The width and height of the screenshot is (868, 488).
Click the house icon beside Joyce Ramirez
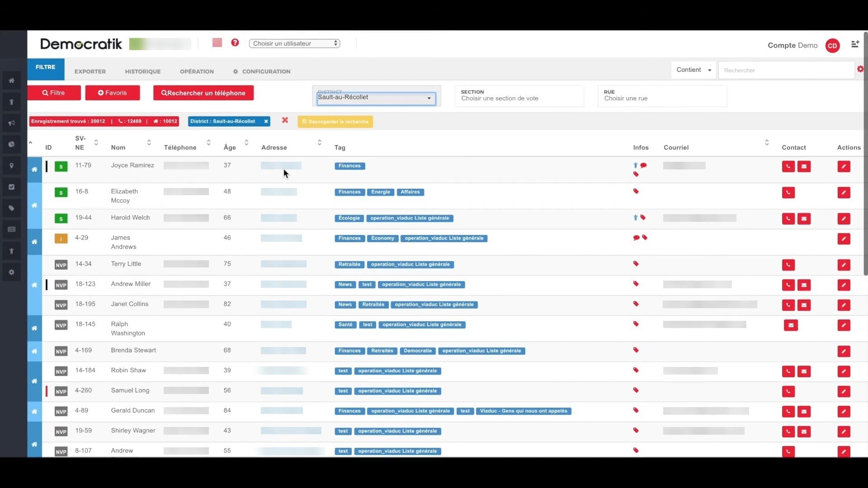click(x=34, y=169)
